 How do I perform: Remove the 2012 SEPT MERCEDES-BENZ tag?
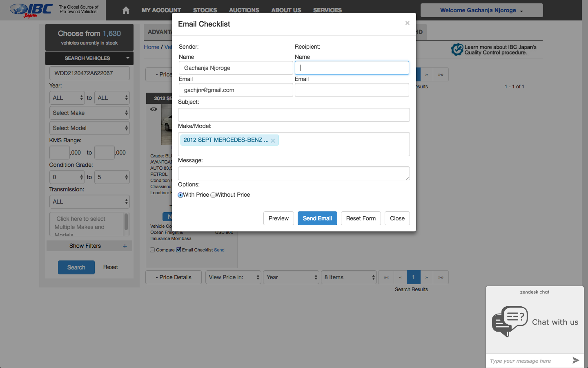273,141
